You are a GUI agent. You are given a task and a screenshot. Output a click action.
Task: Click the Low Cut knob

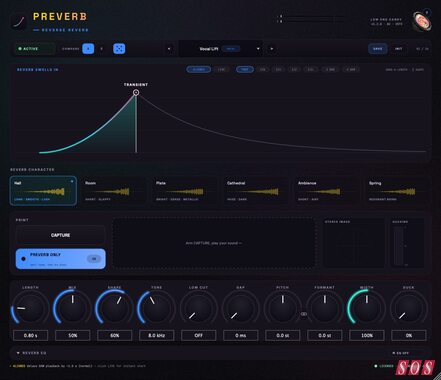point(198,308)
